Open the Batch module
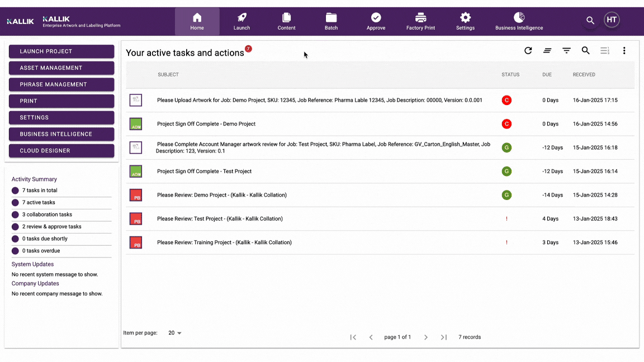The height and width of the screenshot is (362, 644). click(331, 21)
